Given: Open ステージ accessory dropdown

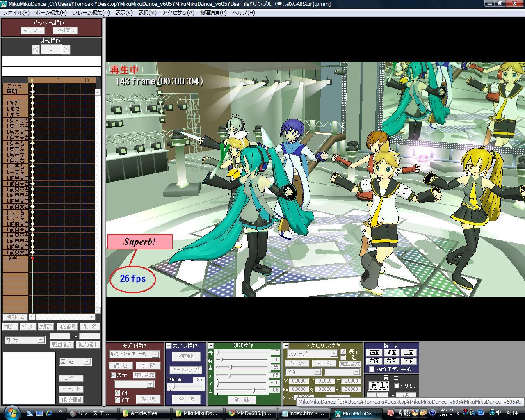Looking at the screenshot, I should (312, 353).
